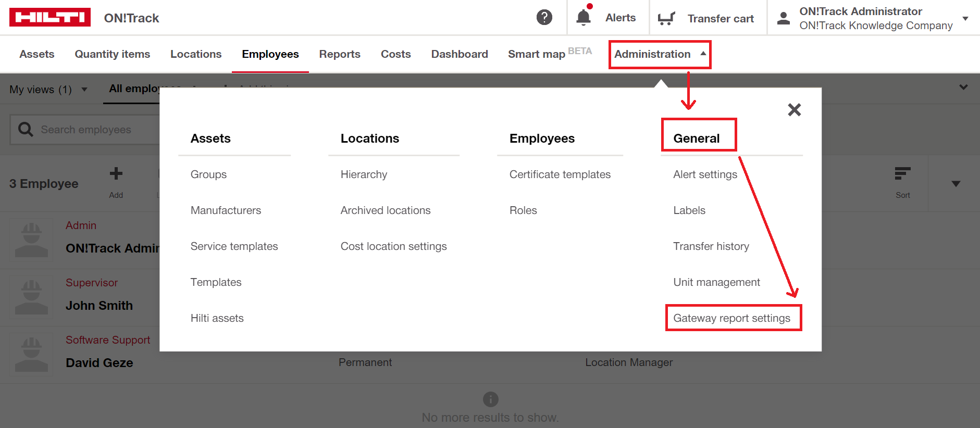Select employee John Smith

[x=99, y=306]
